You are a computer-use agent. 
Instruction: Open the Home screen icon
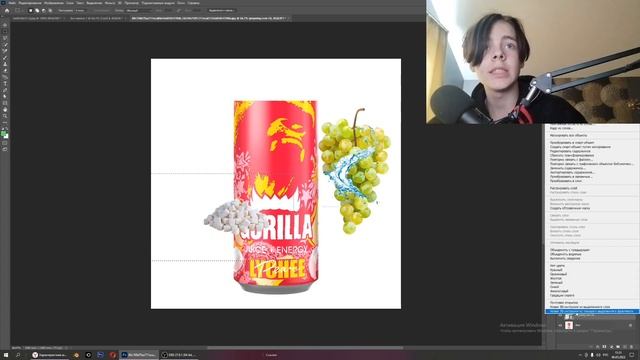click(7, 10)
